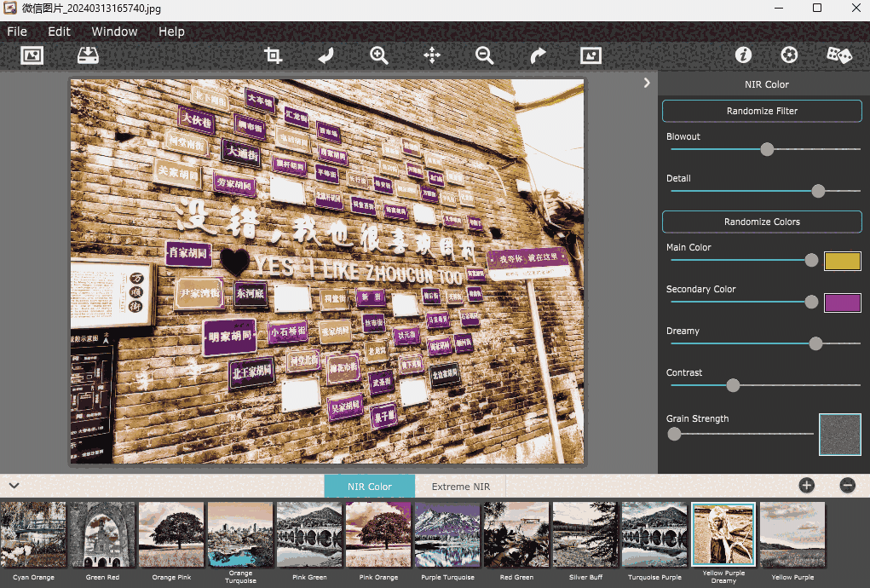Screen dimensions: 870x588
Task: Open the Edit menu
Action: click(x=59, y=32)
